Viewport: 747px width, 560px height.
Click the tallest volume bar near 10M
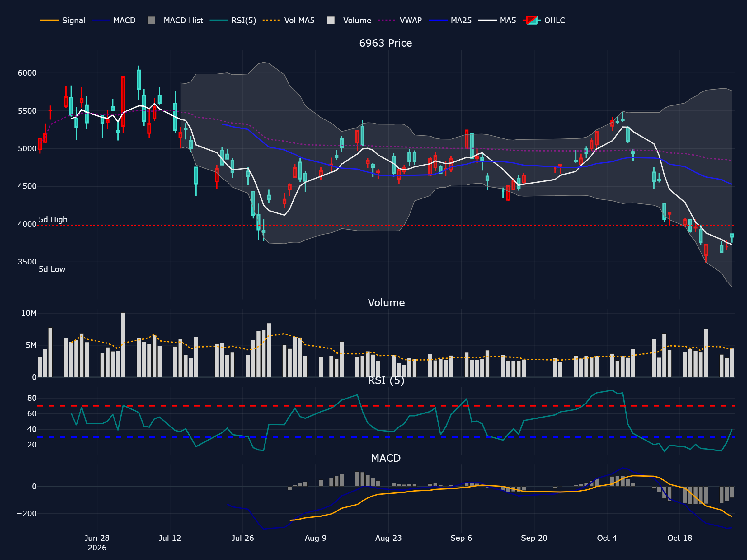click(x=123, y=345)
